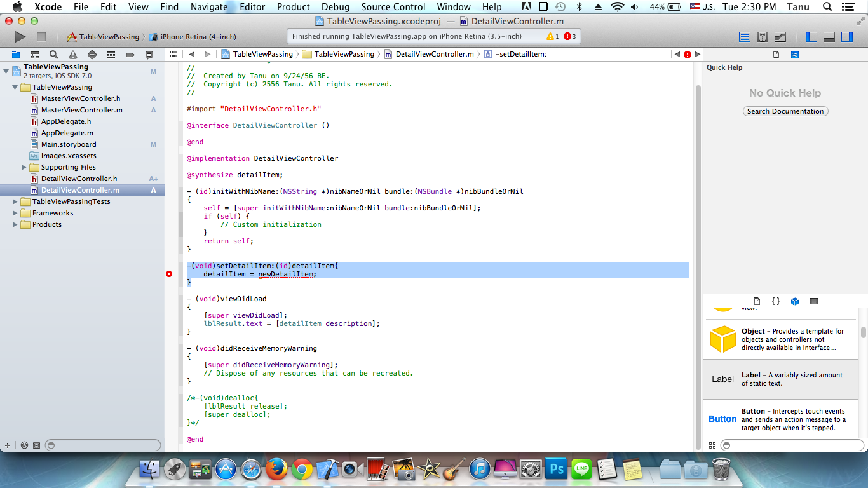Open the Symbol navigator
Viewport: 868px width, 488px height.
tap(34, 55)
